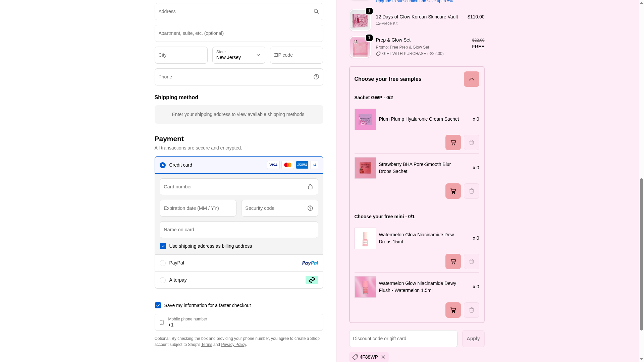The height and width of the screenshot is (362, 644).
Task: Click security code help question icon
Action: tap(310, 208)
